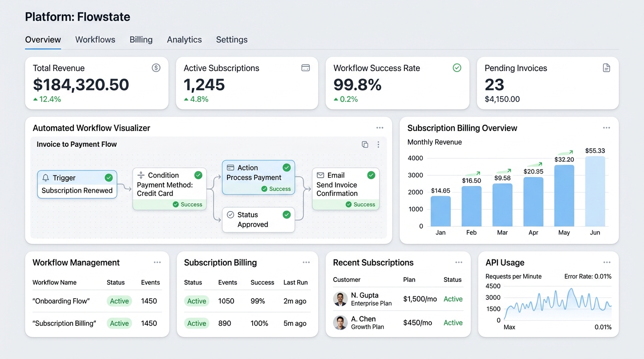Click the envelope icon in the Email node
644x359 pixels.
(321, 175)
